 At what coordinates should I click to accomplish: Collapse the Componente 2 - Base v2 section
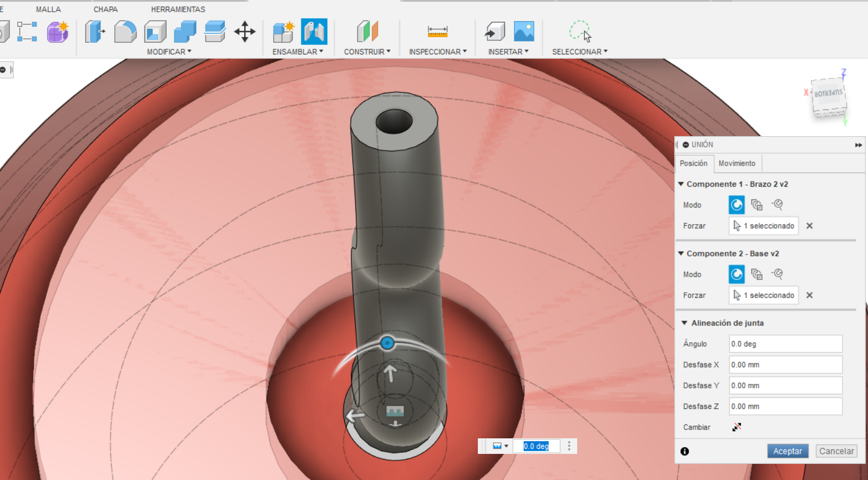(681, 253)
